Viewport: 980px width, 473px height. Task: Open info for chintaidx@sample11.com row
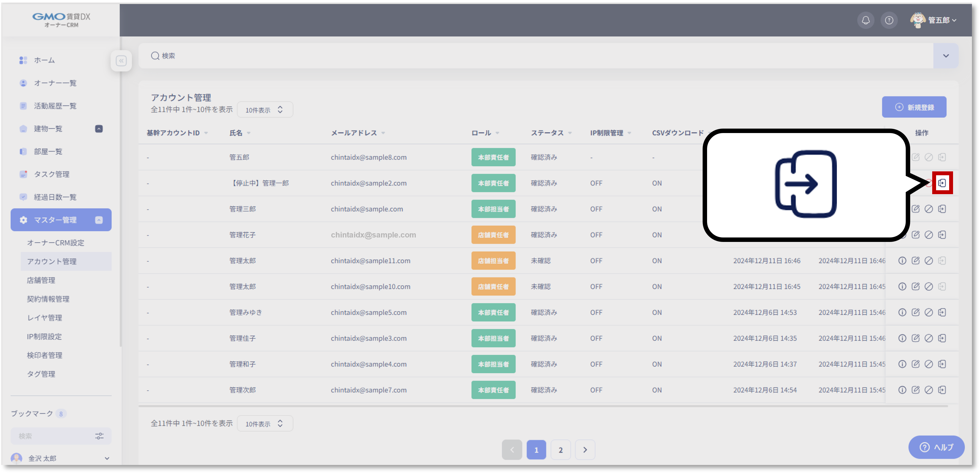[902, 261]
